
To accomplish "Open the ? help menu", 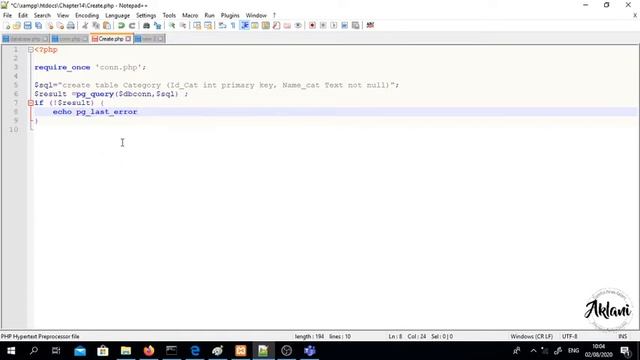I will [274, 16].
